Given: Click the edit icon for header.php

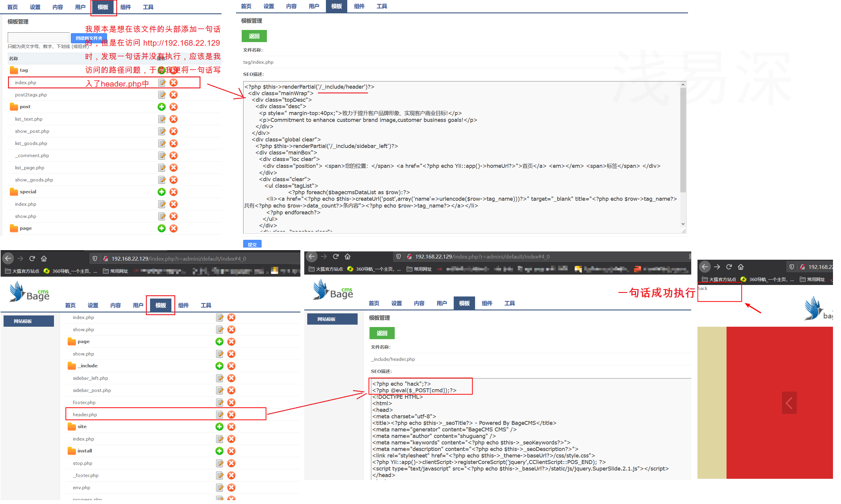Looking at the screenshot, I should tap(220, 415).
